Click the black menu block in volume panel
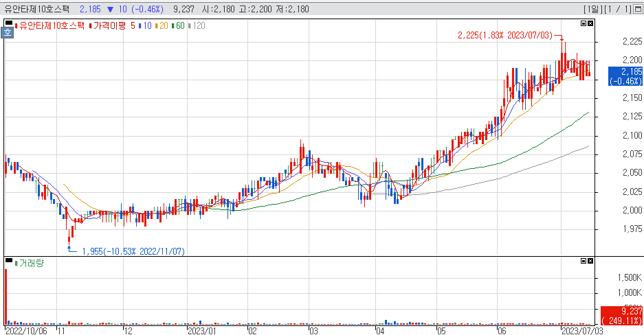This screenshot has height=335, width=644. 9,259
